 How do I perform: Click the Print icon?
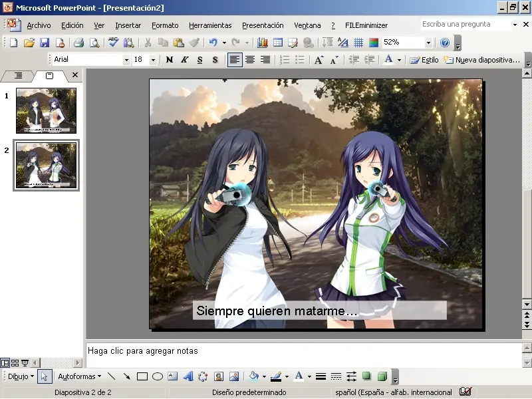(78, 43)
